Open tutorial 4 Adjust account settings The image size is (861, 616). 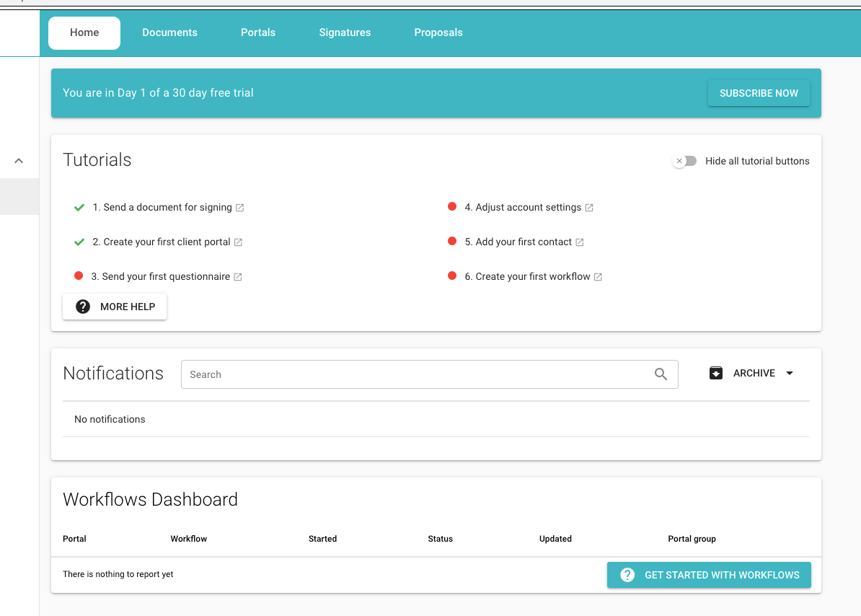(523, 208)
